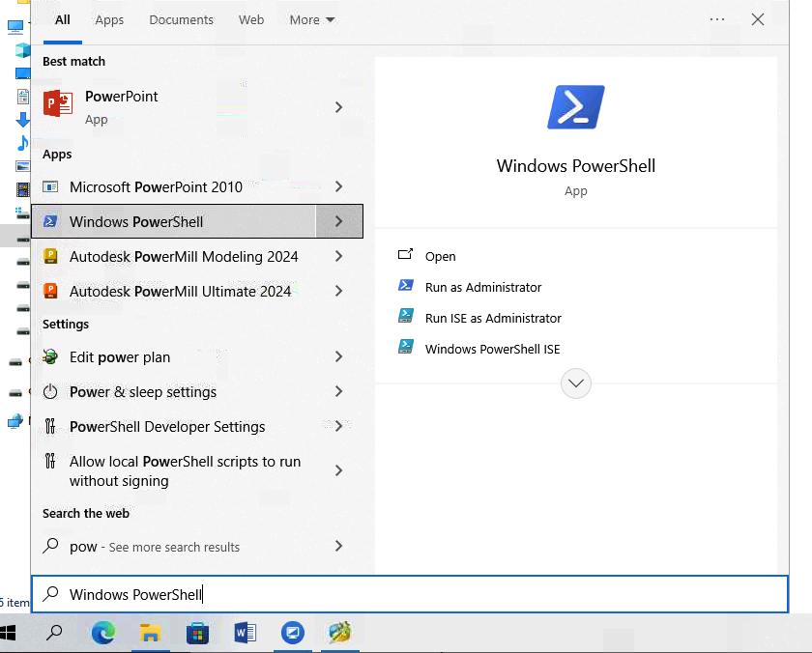Expand Autodesk PowerMill Modeling 2024 arrow

(338, 256)
